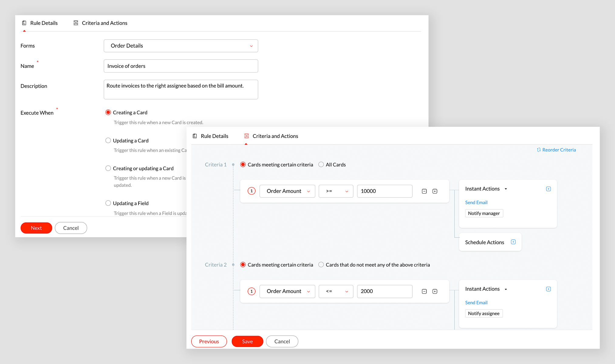The image size is (615, 364).
Task: Click the Previous button
Action: 209,341
